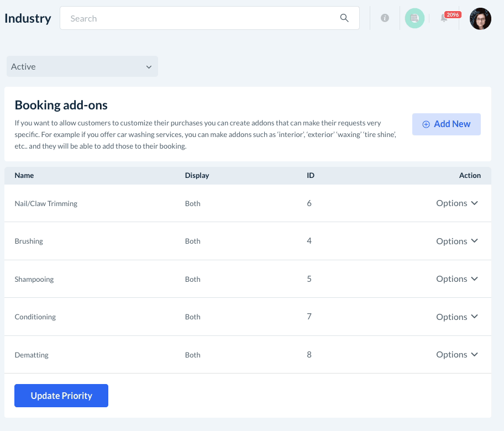The width and height of the screenshot is (504, 431).
Task: Click the green calendar icon
Action: (x=414, y=18)
